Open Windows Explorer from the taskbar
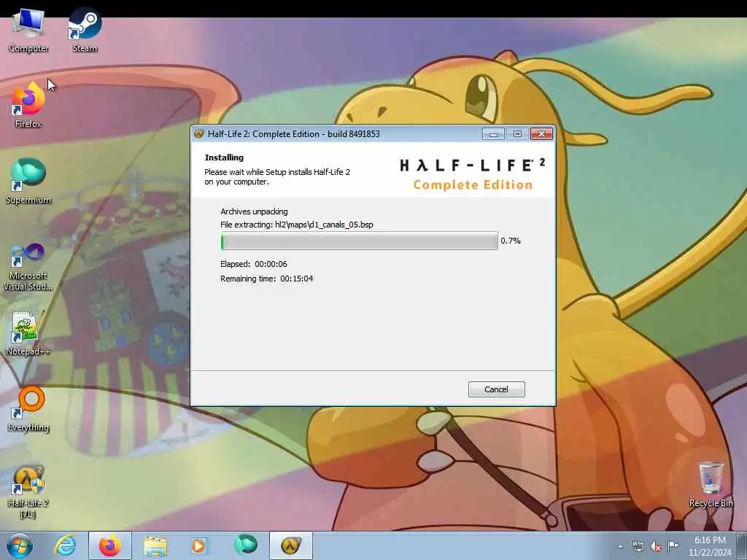 click(x=155, y=545)
